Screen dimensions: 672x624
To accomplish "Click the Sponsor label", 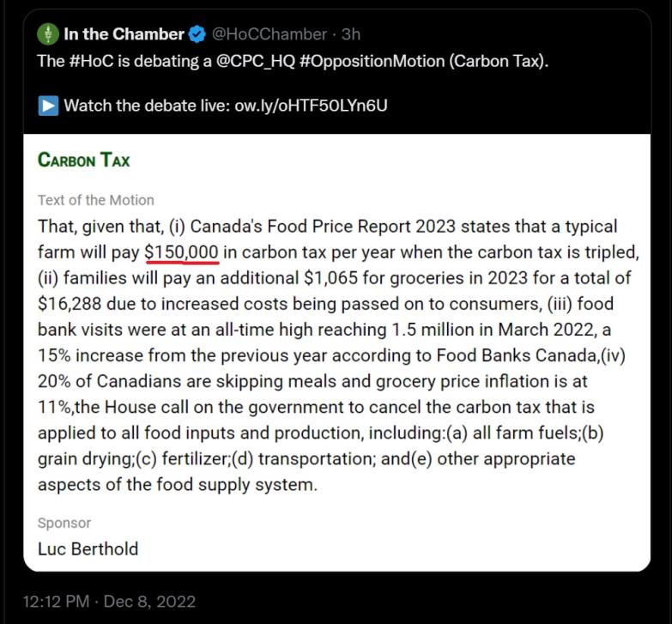I will point(64,523).
